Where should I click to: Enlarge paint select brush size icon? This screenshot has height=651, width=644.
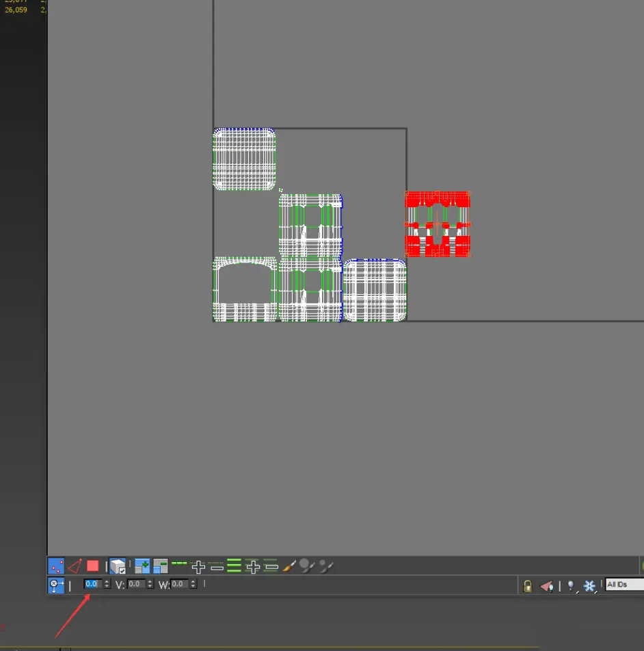pyautogui.click(x=307, y=566)
